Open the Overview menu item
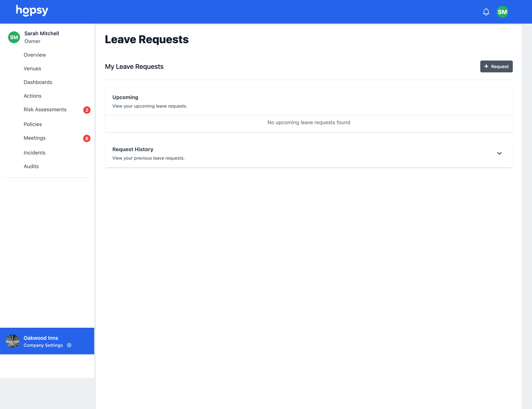Viewport: 532px width, 409px height. [35, 55]
